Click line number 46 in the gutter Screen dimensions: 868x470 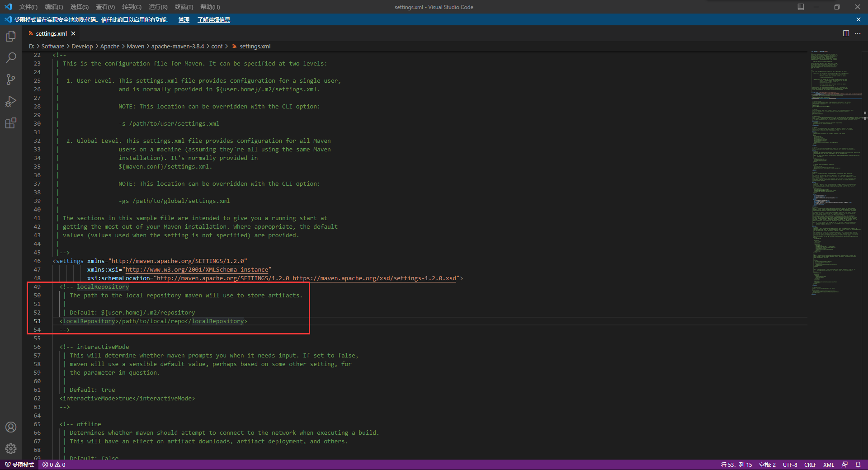(x=37, y=261)
